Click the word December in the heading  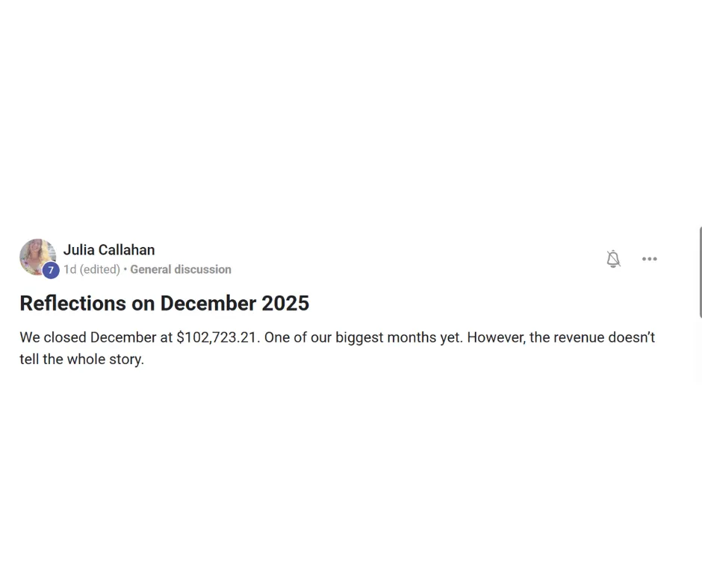pos(208,303)
